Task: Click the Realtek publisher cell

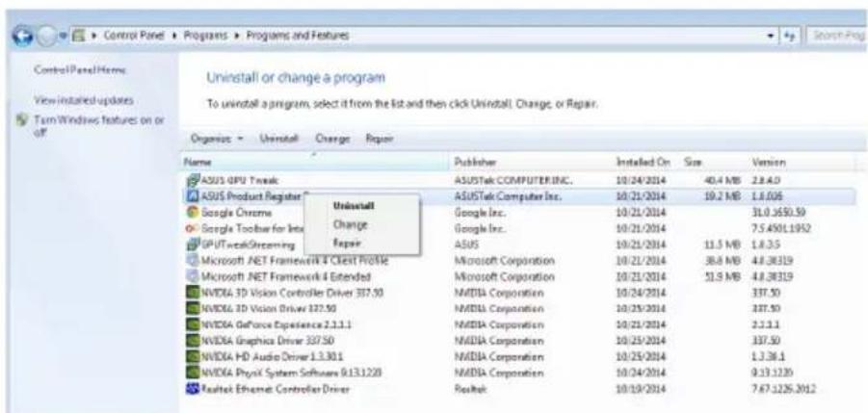Action: 468,389
